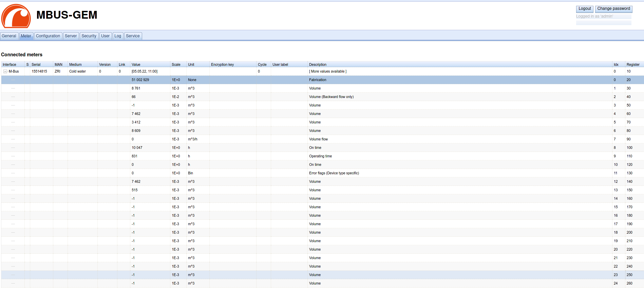
Task: Click the register value 260
Action: click(x=630, y=284)
